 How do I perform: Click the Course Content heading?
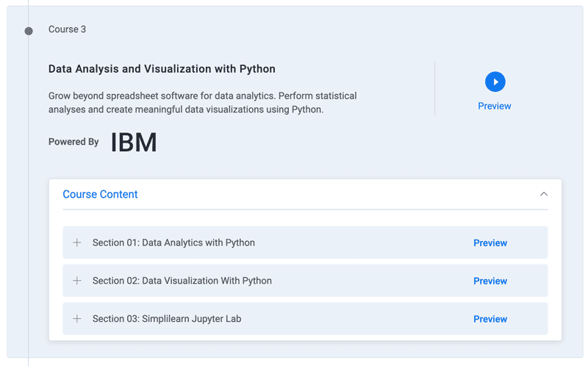pos(100,194)
